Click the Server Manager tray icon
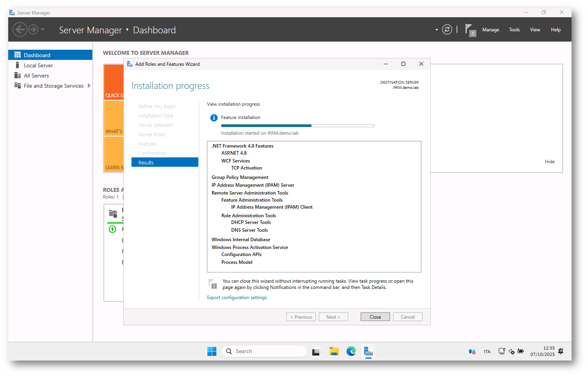 click(x=472, y=351)
